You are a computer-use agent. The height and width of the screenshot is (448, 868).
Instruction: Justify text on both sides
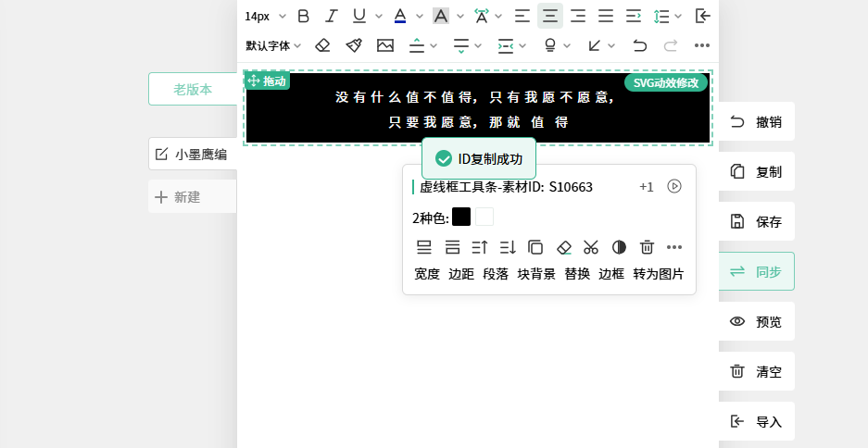(606, 16)
